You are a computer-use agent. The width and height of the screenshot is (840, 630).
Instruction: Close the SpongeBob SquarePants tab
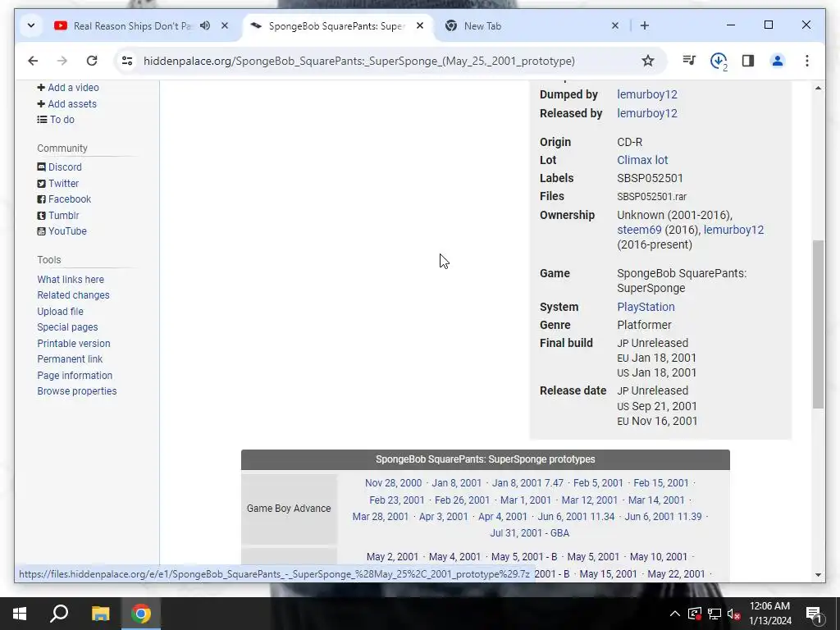click(420, 25)
